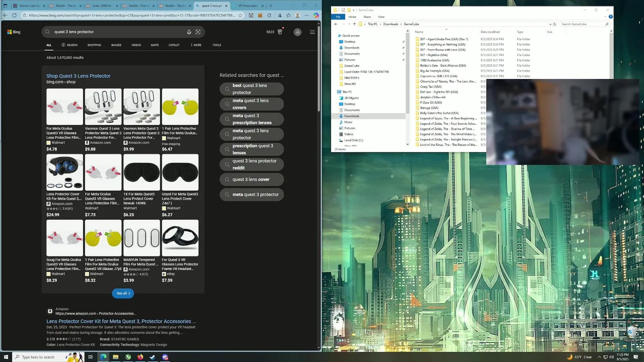
Task: Select related search quest 3 lens cover
Action: [252, 179]
